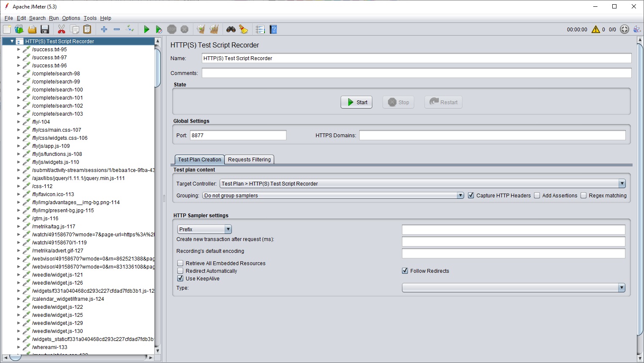Copy the selected element using toolbar icon
644x363 pixels.
click(74, 29)
